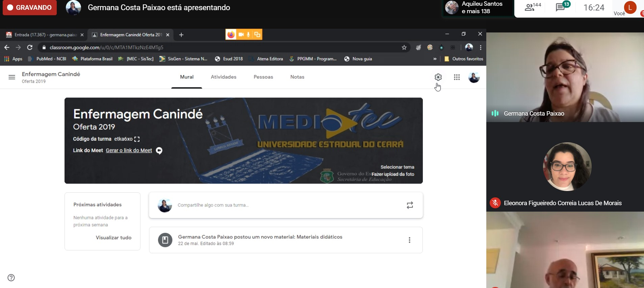Click the Meet icon beside Gerar o link
This screenshot has width=644, height=288.
click(159, 150)
